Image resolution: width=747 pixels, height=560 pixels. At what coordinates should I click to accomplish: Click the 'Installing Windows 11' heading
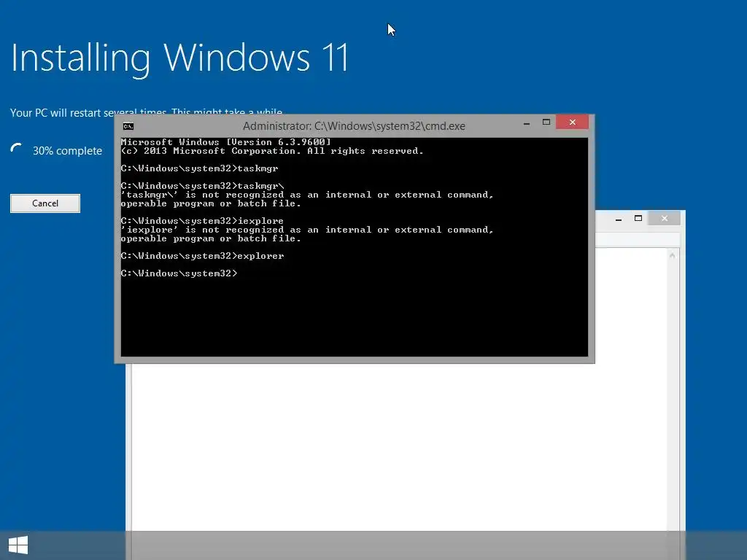pyautogui.click(x=179, y=58)
